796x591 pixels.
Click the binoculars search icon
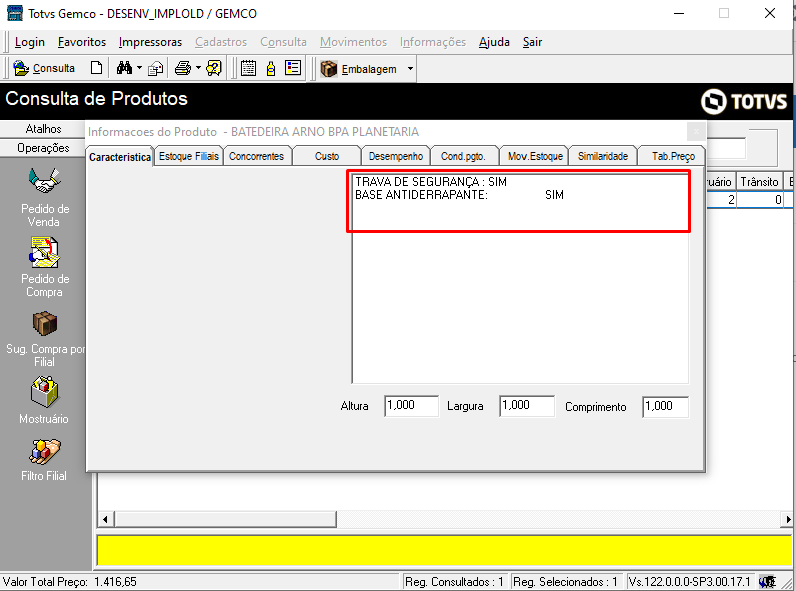124,68
